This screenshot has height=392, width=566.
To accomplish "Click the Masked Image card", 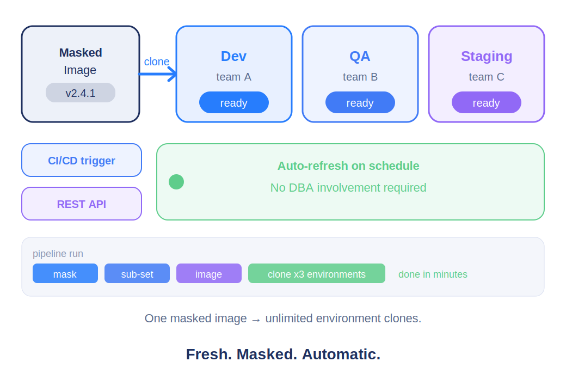I will click(x=81, y=74).
